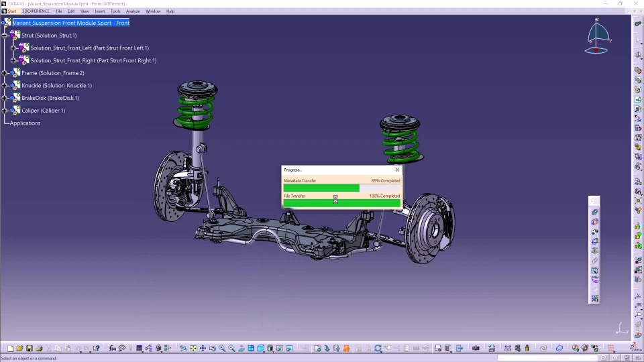This screenshot has height=362, width=644.
Task: Open the 3DEXPERIENCE menu
Action: pyautogui.click(x=36, y=11)
